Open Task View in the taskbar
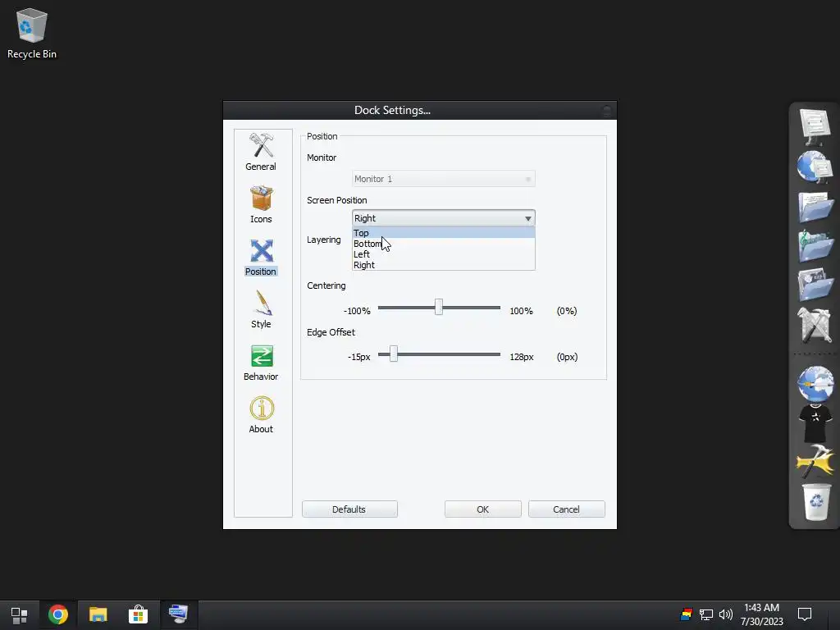The image size is (840, 630). (20, 614)
